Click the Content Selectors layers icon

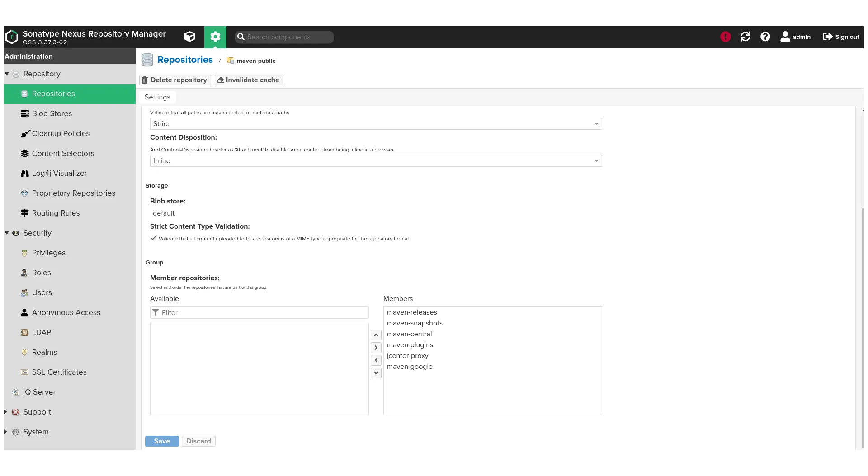point(25,154)
